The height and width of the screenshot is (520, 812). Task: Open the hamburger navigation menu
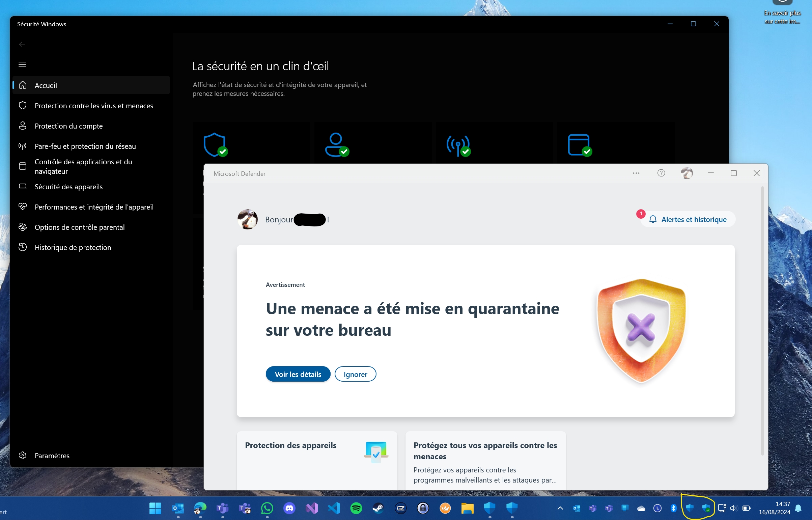pyautogui.click(x=22, y=64)
